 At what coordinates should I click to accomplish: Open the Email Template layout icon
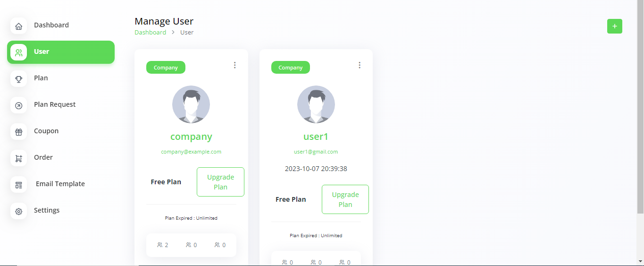coord(18,185)
